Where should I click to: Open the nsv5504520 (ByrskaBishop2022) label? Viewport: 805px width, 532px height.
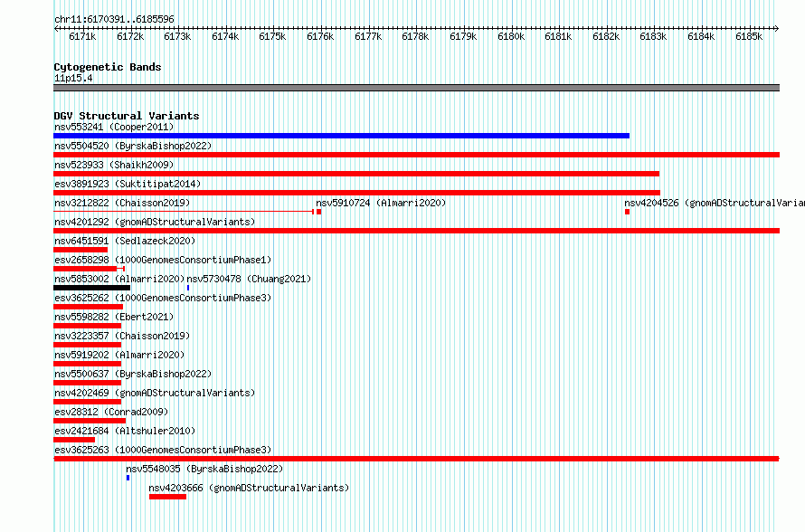[x=133, y=146]
